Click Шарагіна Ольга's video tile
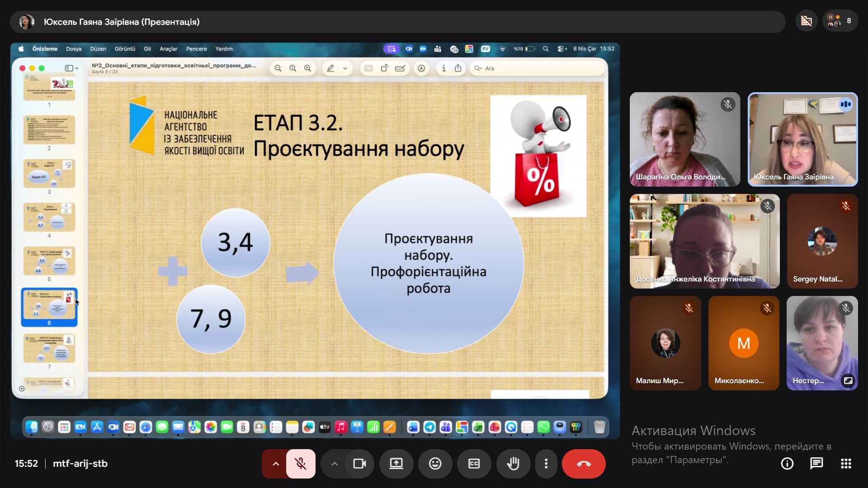Screen dimensions: 868x488 (x=684, y=139)
